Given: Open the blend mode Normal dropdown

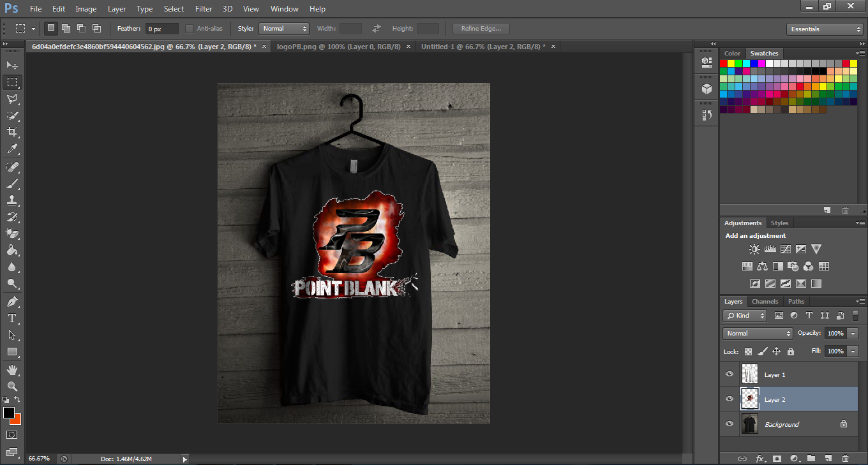Looking at the screenshot, I should click(x=758, y=333).
